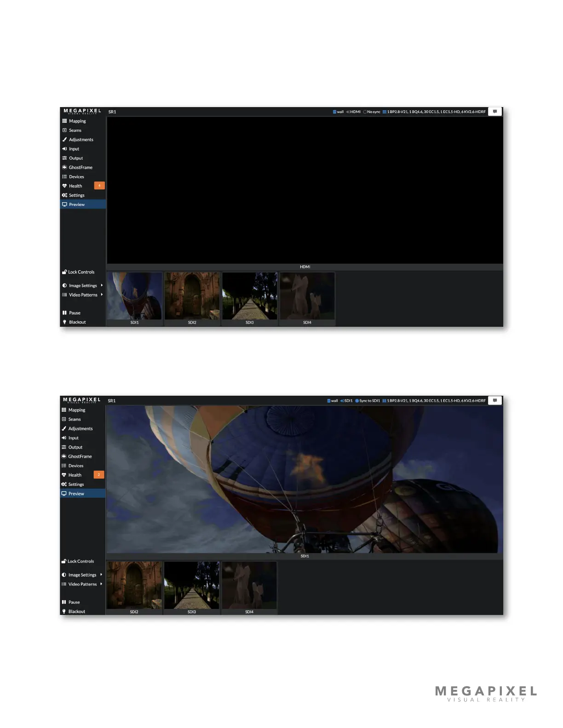Click the Adjustments brush icon in the top panel

pyautogui.click(x=64, y=140)
